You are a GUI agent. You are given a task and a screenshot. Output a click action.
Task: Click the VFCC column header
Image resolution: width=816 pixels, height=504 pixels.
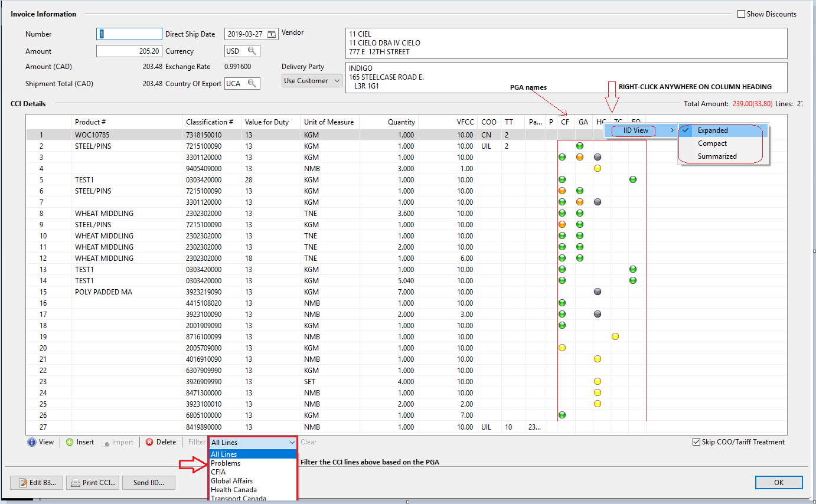pos(448,122)
